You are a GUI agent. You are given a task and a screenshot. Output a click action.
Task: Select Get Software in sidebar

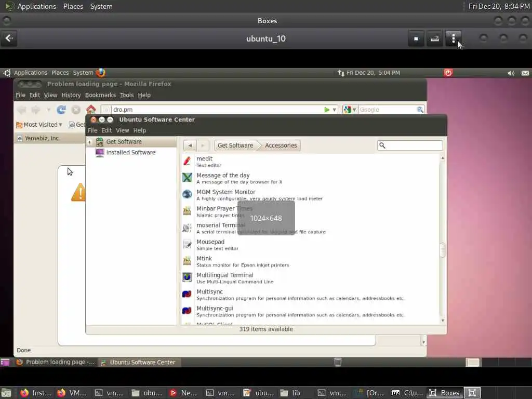pyautogui.click(x=124, y=141)
